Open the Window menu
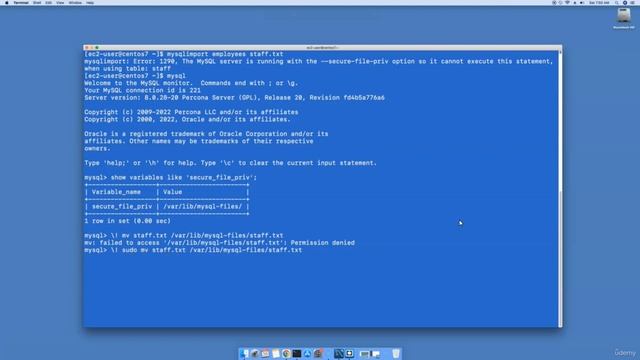 click(75, 2)
